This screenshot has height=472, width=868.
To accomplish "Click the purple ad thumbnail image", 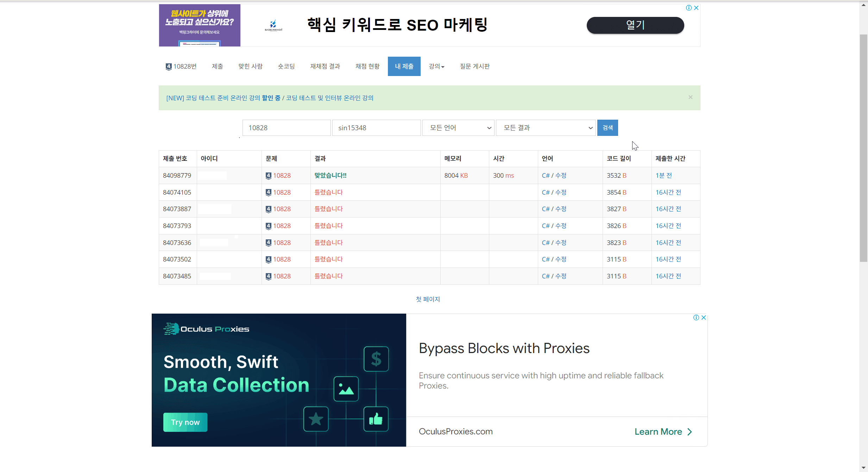I will pos(200,25).
